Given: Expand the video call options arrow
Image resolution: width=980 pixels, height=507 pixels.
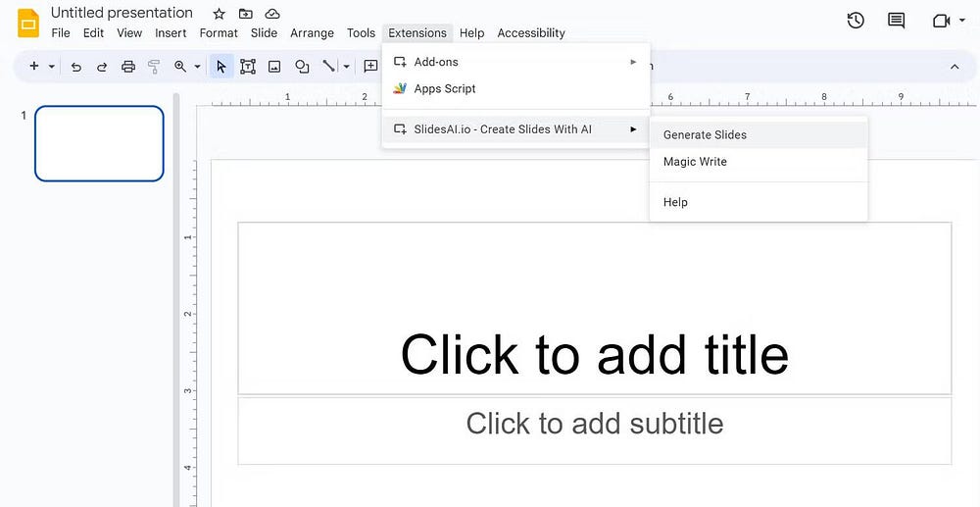Looking at the screenshot, I should pos(964,21).
